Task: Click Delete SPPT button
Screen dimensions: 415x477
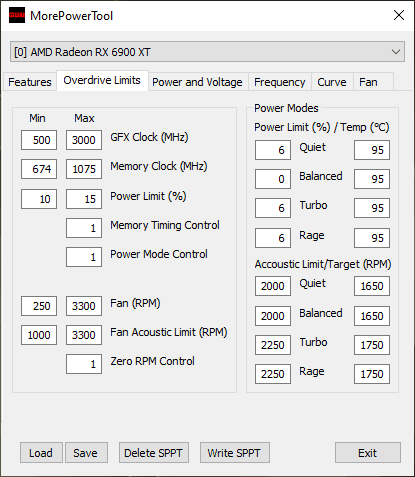Action: pyautogui.click(x=154, y=453)
